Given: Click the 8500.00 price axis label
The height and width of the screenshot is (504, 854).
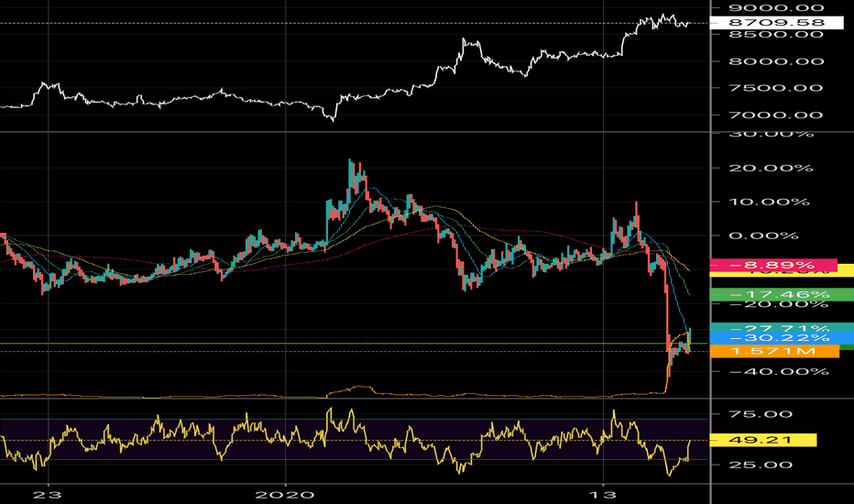Looking at the screenshot, I should (x=776, y=35).
